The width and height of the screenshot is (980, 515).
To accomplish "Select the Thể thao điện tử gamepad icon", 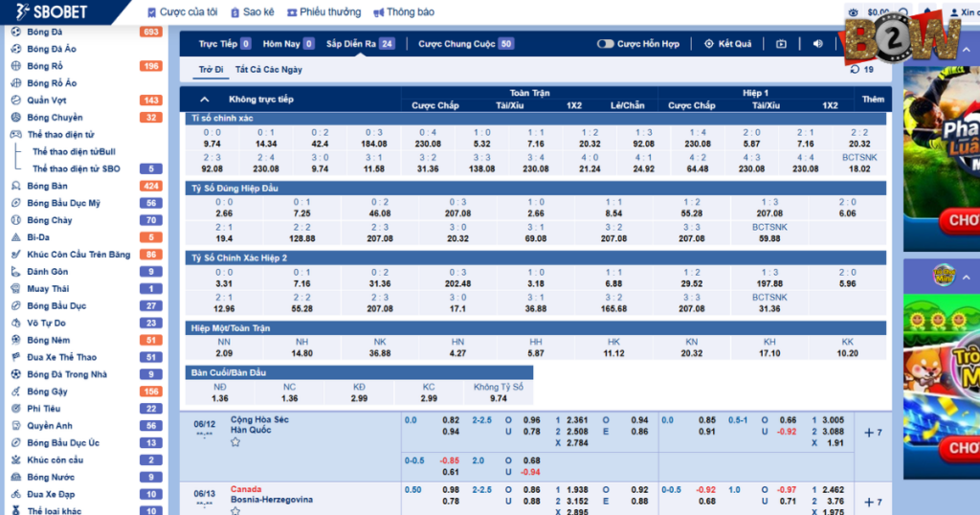I will point(16,134).
